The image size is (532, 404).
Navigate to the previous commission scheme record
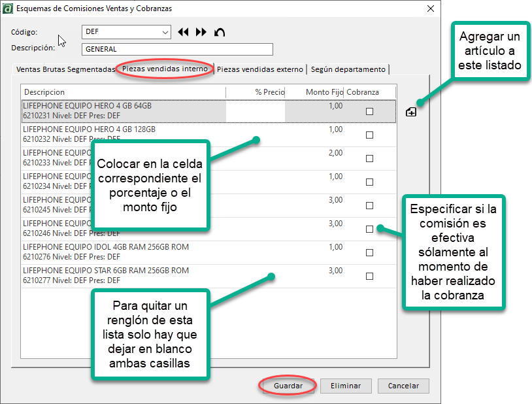184,31
